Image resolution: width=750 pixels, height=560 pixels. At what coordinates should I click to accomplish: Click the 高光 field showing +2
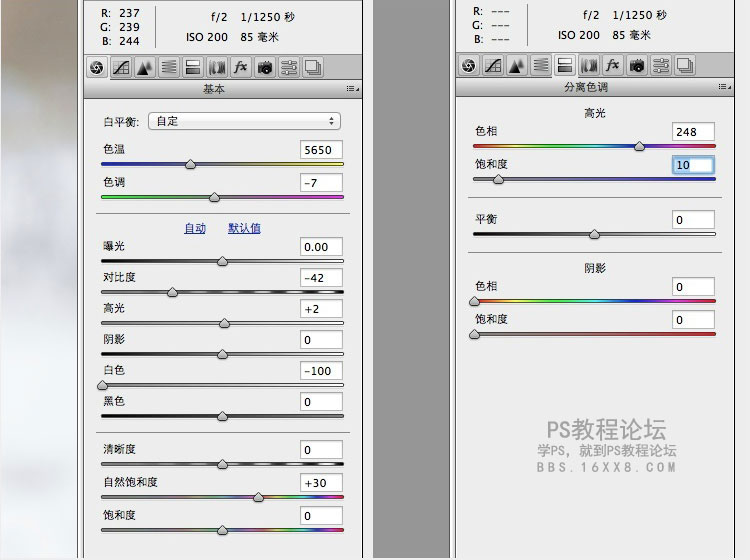tap(321, 309)
